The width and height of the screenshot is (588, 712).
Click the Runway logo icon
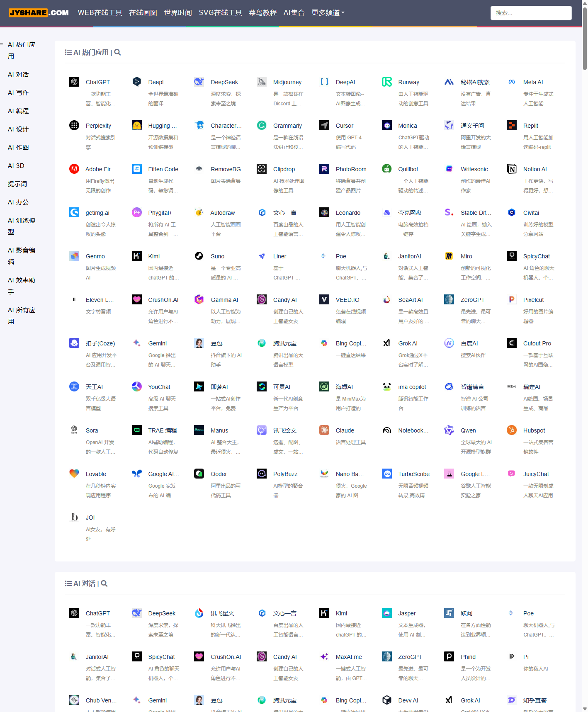[387, 82]
